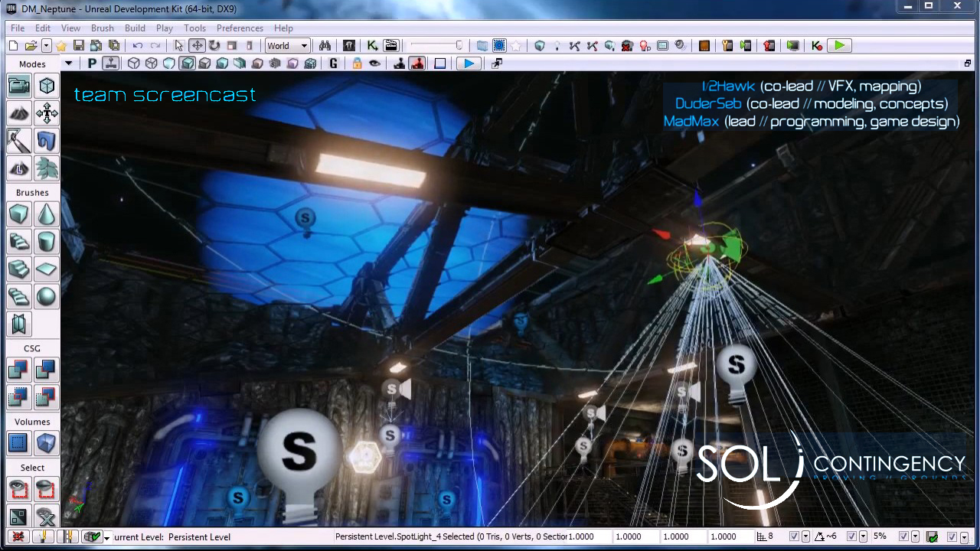Open World coordinate system dropdown
Image resolution: width=980 pixels, height=551 pixels.
tap(287, 46)
